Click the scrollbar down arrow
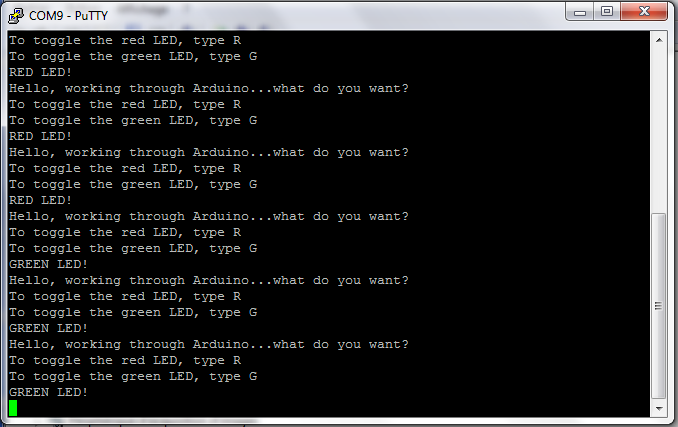Image resolution: width=678 pixels, height=427 pixels. click(x=659, y=409)
